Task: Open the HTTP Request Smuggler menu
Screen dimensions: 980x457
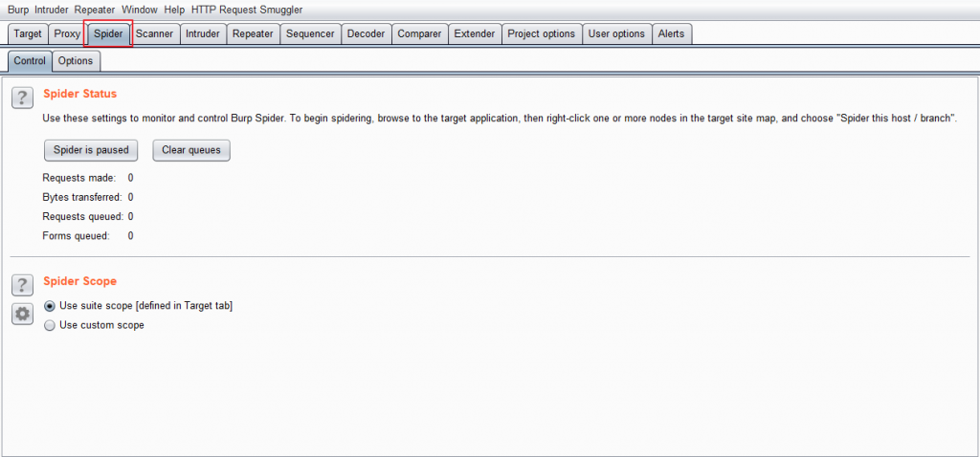Action: [247, 10]
